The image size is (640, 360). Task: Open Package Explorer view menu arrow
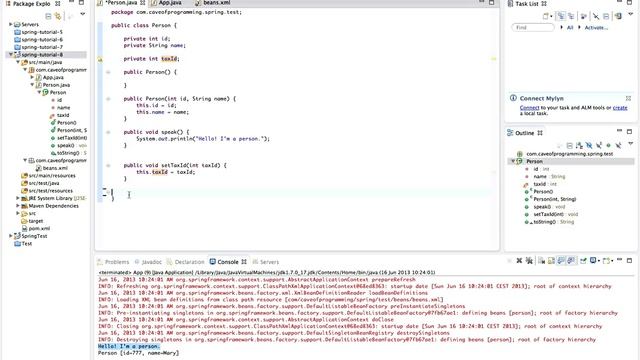coord(83,15)
